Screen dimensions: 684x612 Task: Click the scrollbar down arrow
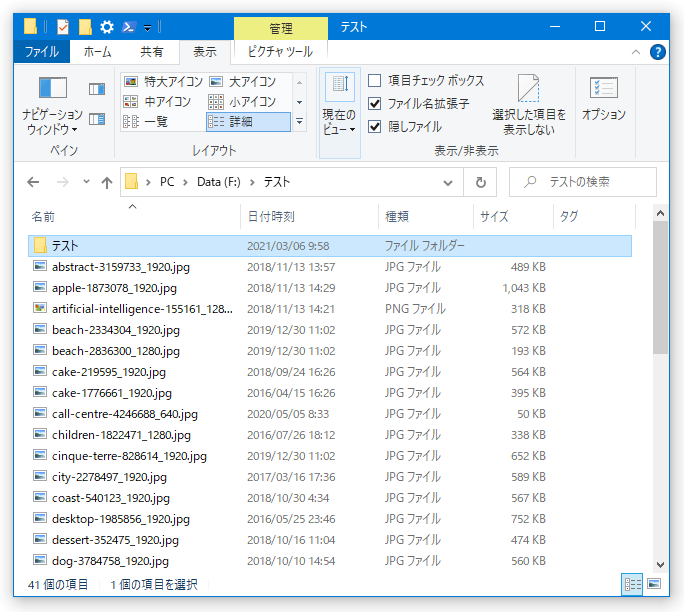[660, 564]
